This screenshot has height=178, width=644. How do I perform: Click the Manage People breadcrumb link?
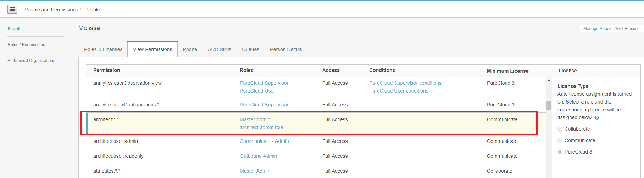click(598, 29)
